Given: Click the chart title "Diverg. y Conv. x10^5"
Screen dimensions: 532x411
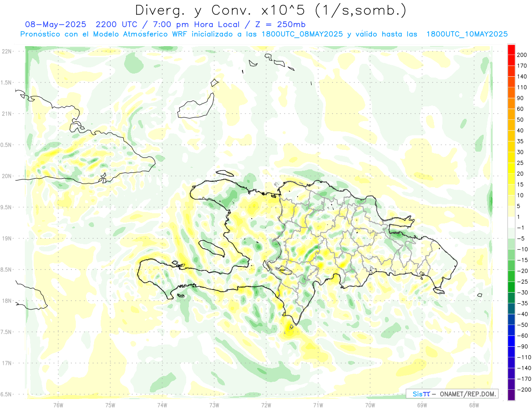Looking at the screenshot, I should click(221, 10).
